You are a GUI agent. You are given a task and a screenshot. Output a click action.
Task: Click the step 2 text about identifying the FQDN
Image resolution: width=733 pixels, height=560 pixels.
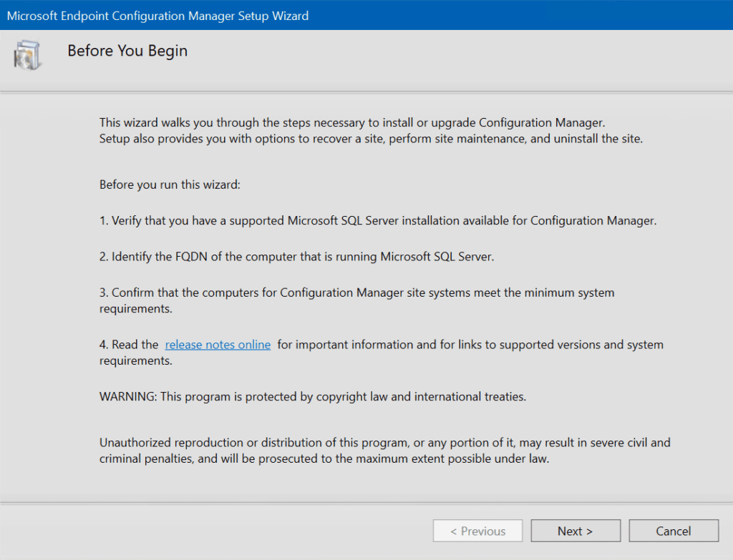[296, 257]
